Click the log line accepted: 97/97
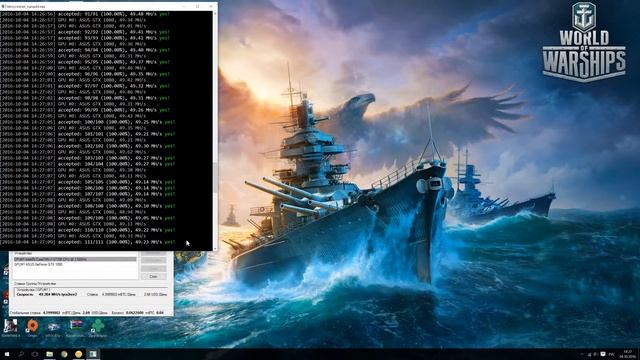 [85, 86]
